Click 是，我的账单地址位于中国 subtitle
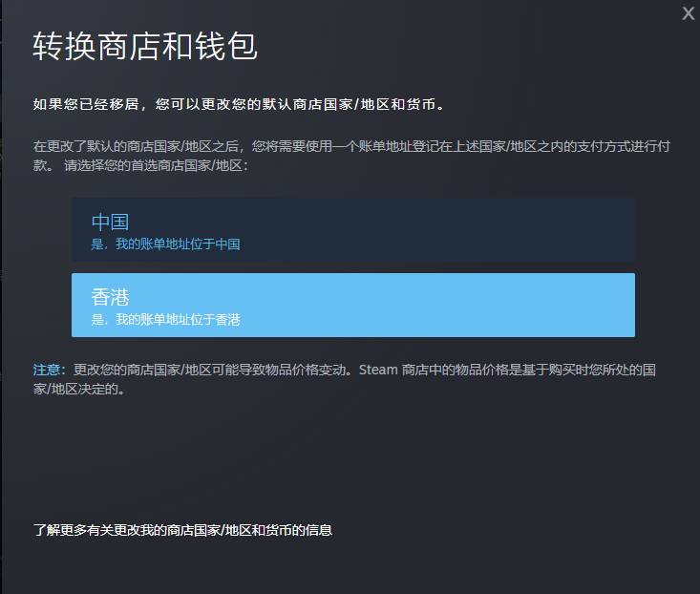Screen dimensions: 700x594 pos(165,244)
